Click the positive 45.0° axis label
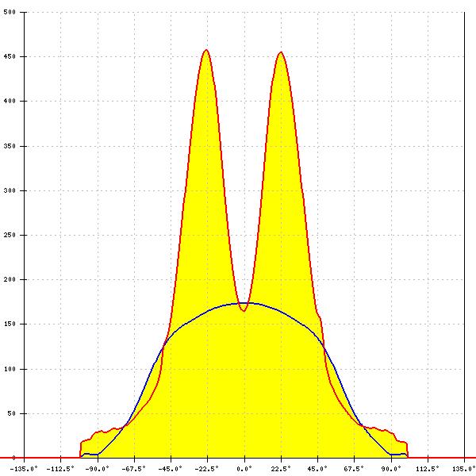476x476 pixels. (318, 469)
